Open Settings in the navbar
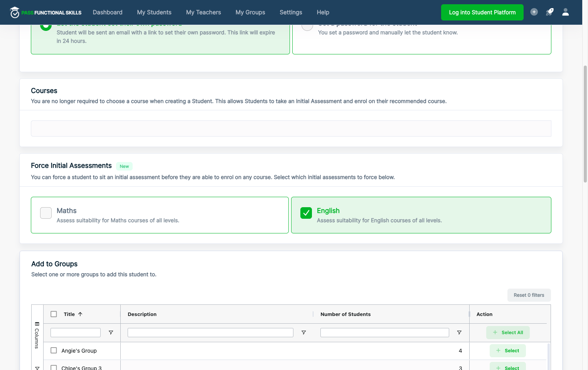Screen dimensions: 588x370 (x=291, y=12)
